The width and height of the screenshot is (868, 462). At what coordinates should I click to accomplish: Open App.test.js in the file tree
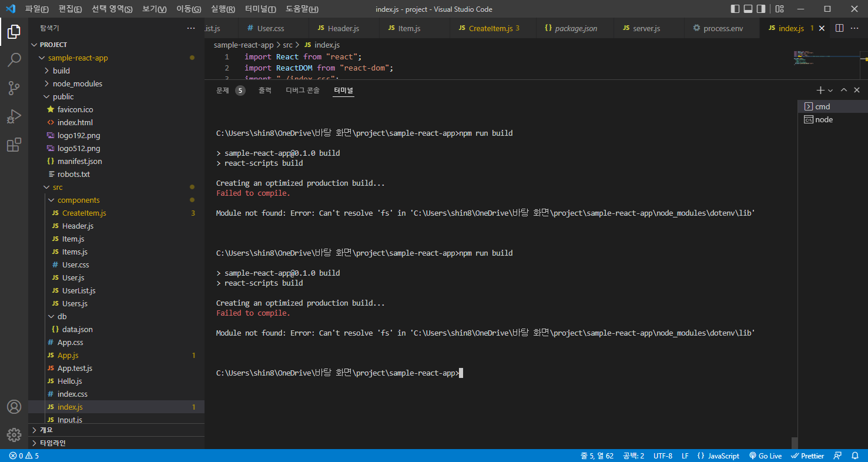[116, 368]
